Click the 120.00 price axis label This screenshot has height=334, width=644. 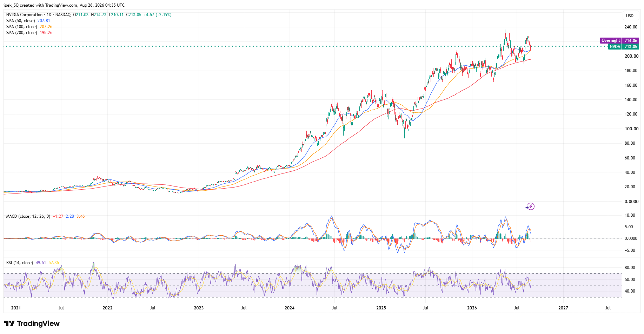(x=631, y=114)
